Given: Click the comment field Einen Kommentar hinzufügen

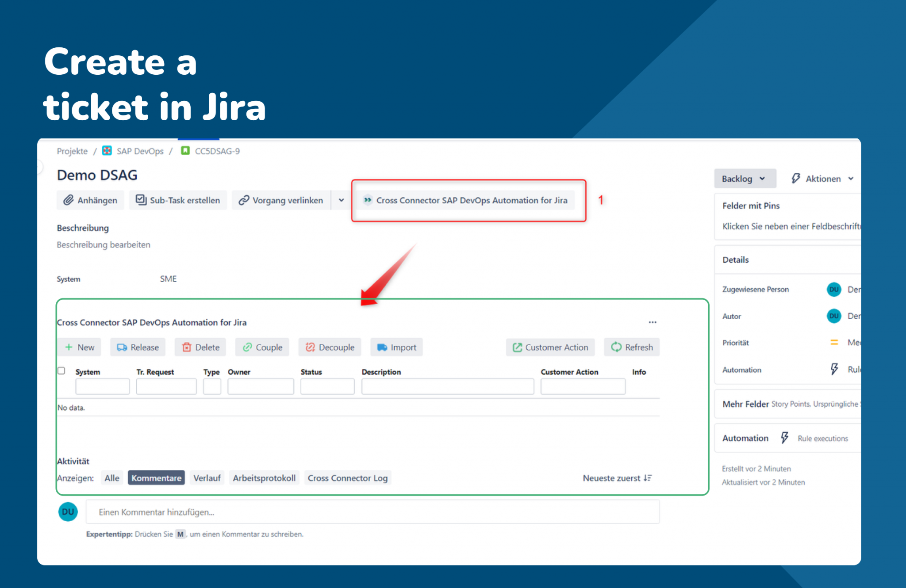Looking at the screenshot, I should 372,512.
